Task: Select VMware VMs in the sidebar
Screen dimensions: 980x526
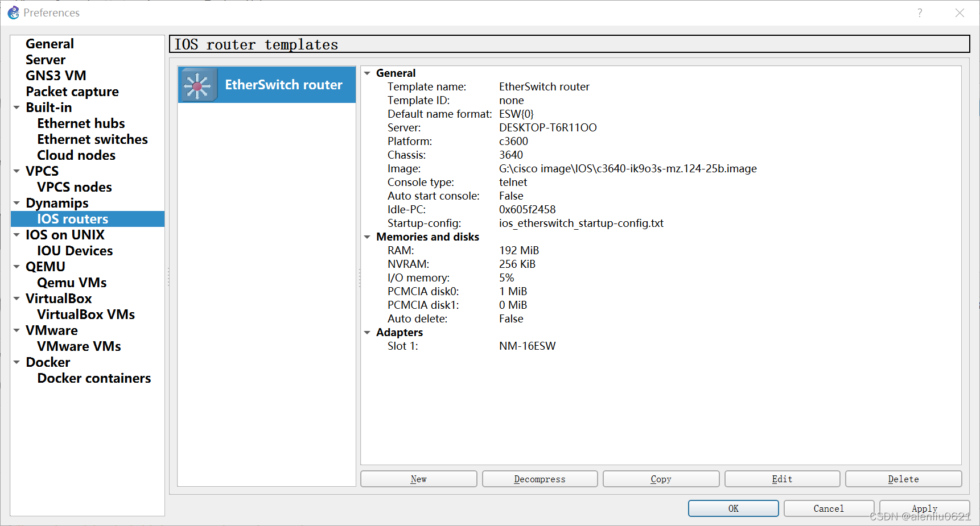Action: [79, 346]
